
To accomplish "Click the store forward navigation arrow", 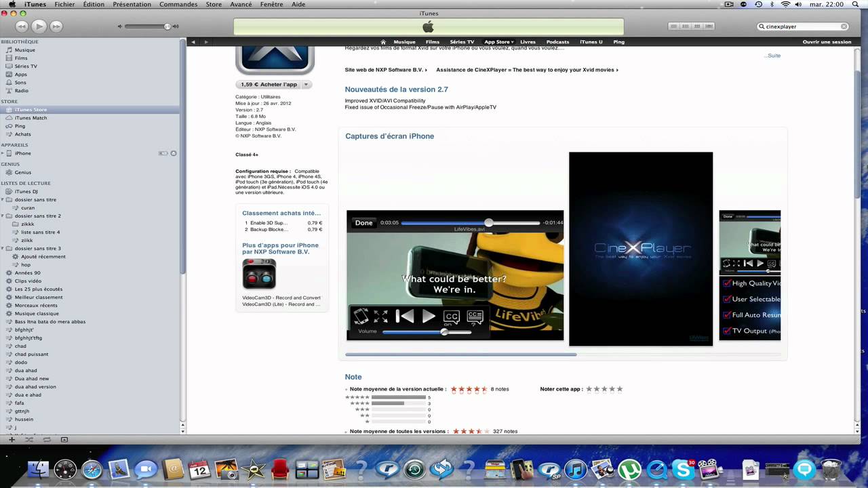I will coord(206,42).
